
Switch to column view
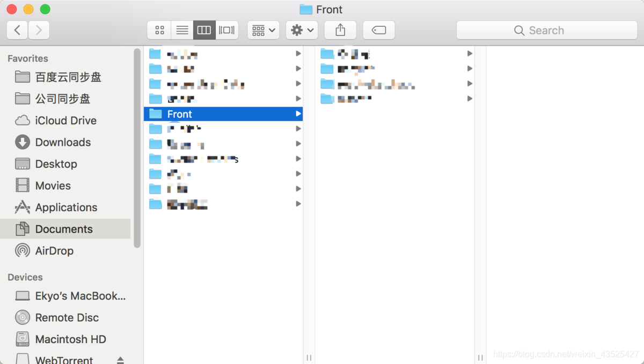204,30
